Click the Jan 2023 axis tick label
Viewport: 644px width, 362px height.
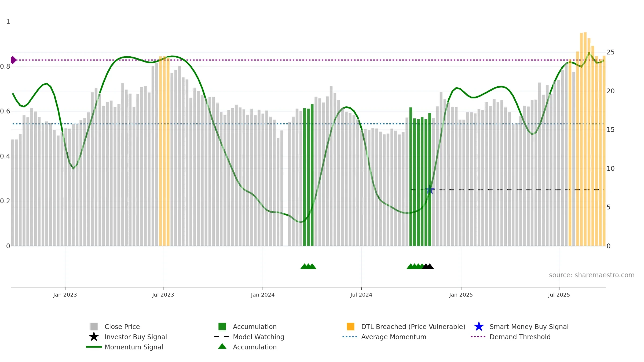(65, 295)
